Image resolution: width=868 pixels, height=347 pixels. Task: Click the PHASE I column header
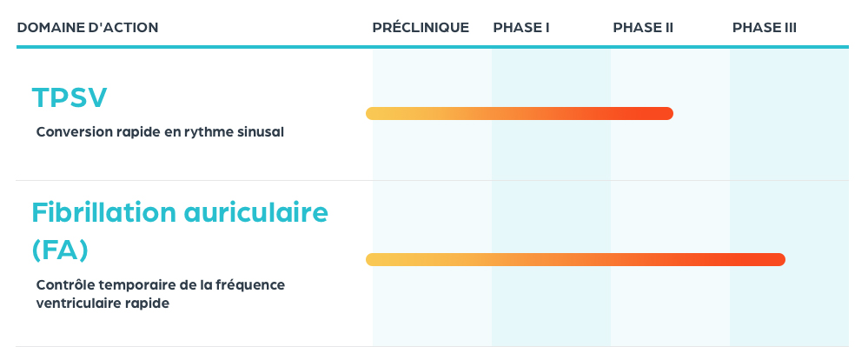(x=521, y=27)
